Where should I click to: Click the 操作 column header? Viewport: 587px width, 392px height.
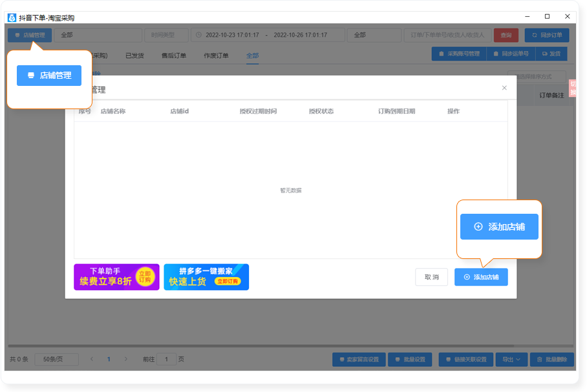coord(453,112)
